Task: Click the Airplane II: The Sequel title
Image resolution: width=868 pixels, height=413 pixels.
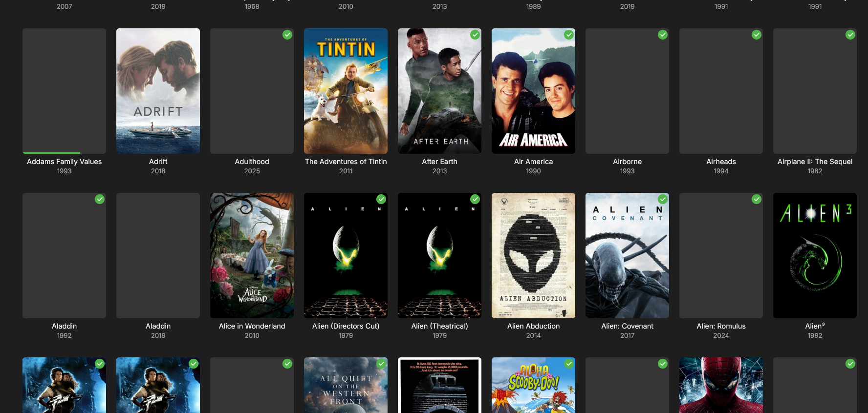Action: pyautogui.click(x=815, y=162)
